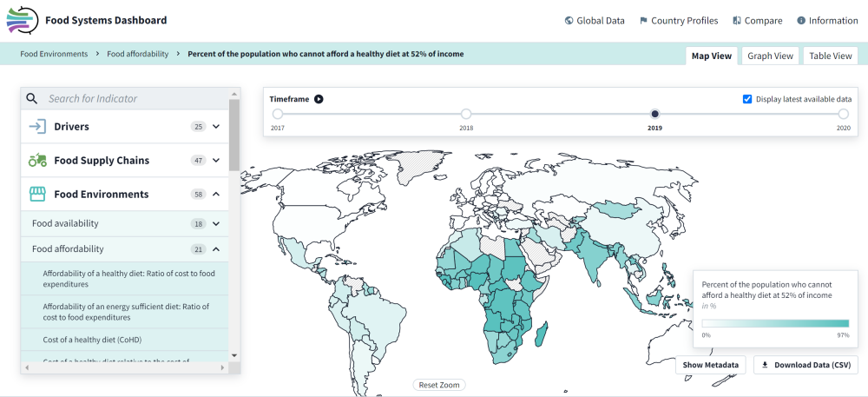
Task: Expand the Food availability subsection
Action: click(x=216, y=223)
